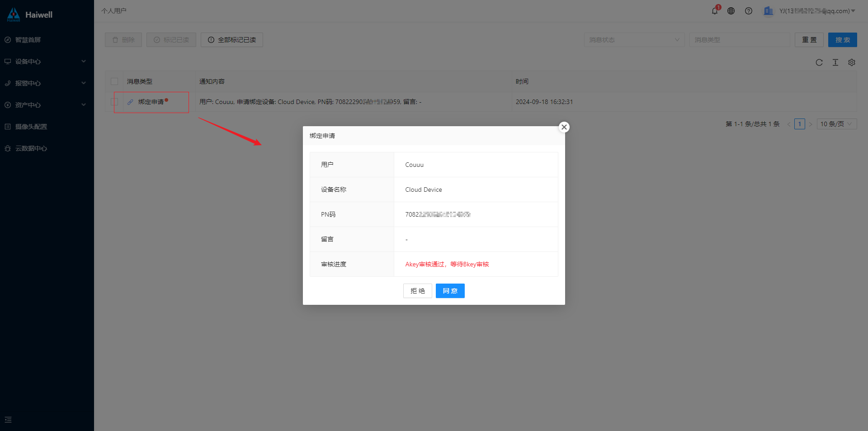Refresh the message table
Screen dimensions: 868x431
tap(819, 62)
